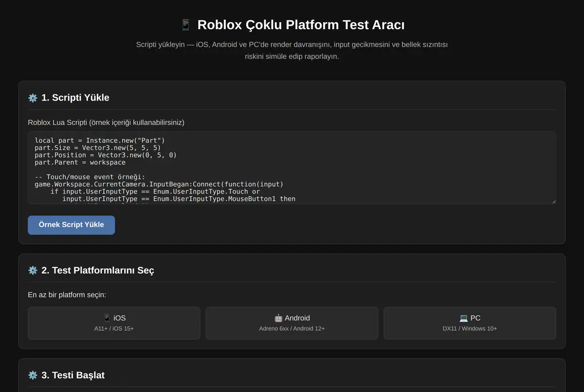Click the "A11+ / iOS 15+" subtitle
Screen dimensions: 584x392
(x=114, y=329)
